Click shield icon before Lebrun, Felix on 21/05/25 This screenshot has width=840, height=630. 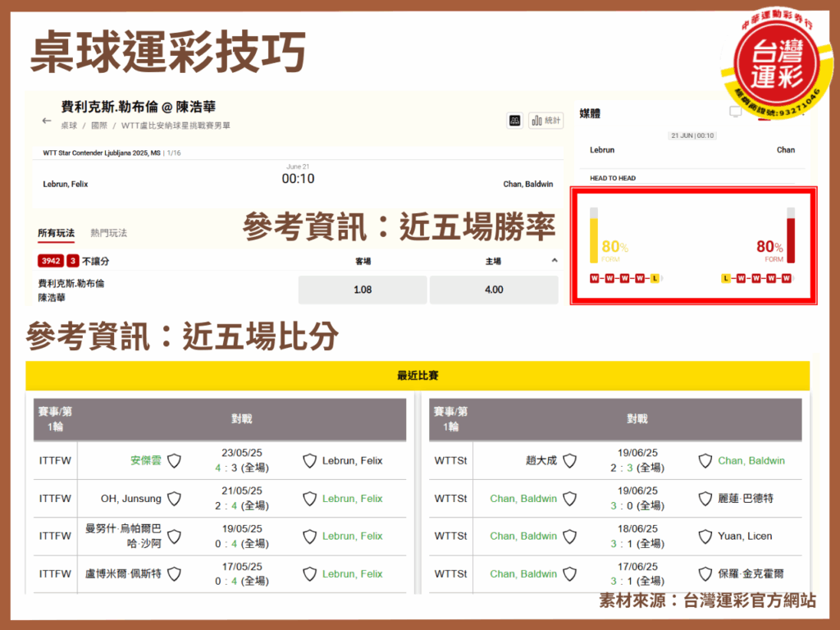pyautogui.click(x=309, y=499)
